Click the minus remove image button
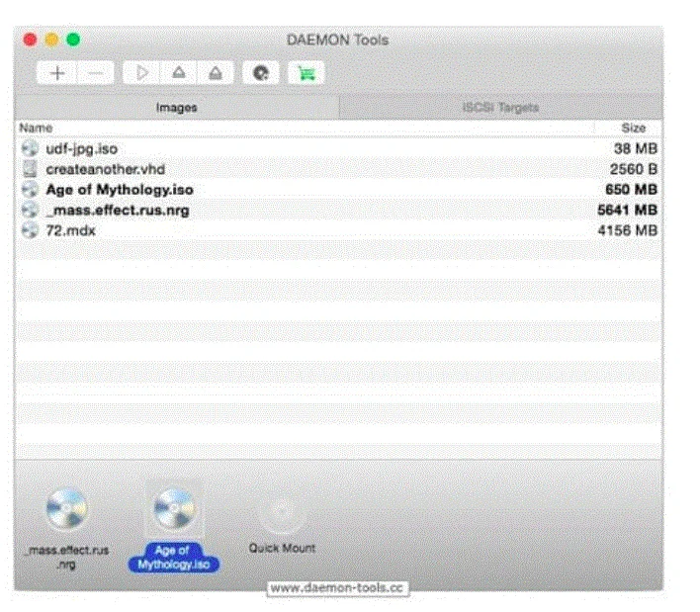This screenshot has height=612, width=700. click(x=96, y=73)
